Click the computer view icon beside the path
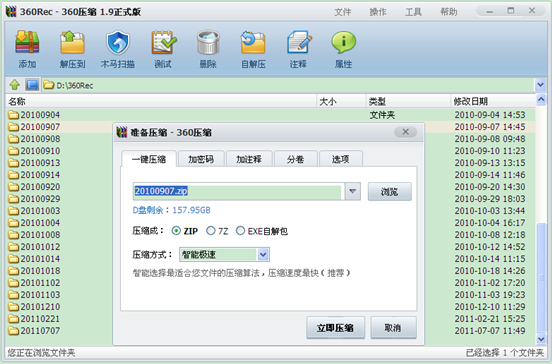The width and height of the screenshot is (552, 364). click(32, 85)
